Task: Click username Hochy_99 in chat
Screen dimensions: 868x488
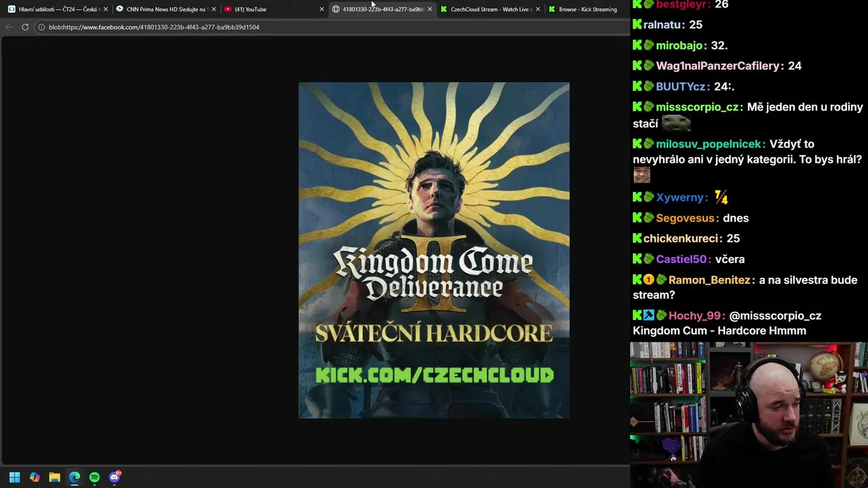Action: (694, 316)
